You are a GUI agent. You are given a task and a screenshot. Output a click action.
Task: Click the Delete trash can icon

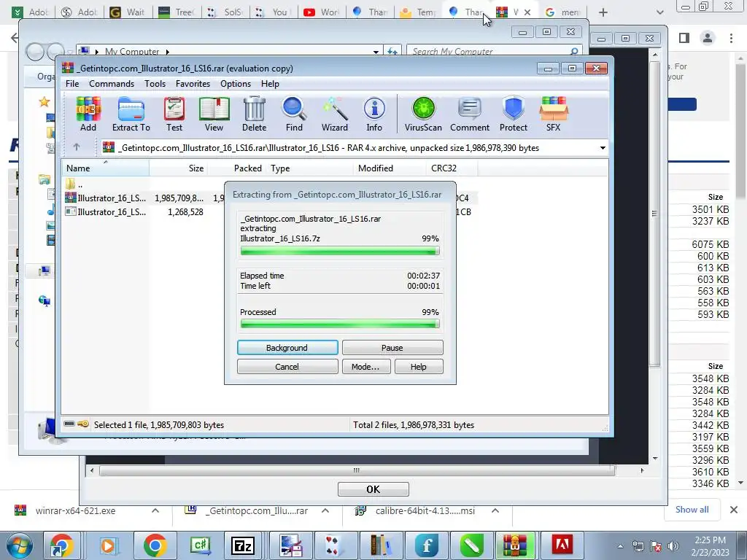click(255, 114)
